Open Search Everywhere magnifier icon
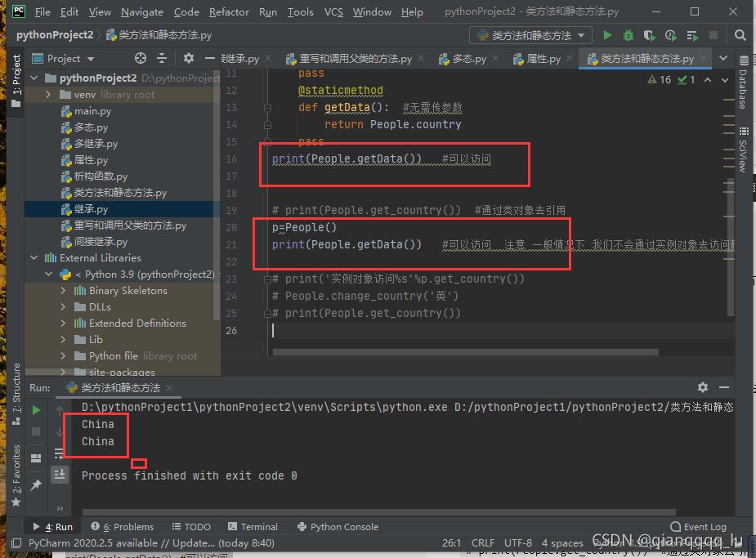 [x=740, y=36]
